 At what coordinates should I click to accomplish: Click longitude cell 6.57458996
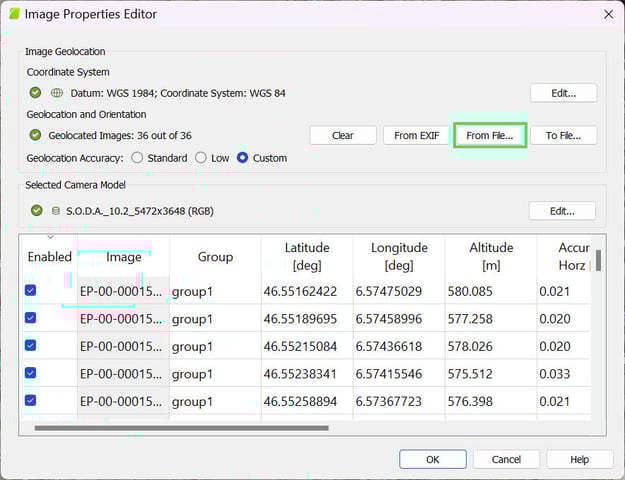(399, 319)
